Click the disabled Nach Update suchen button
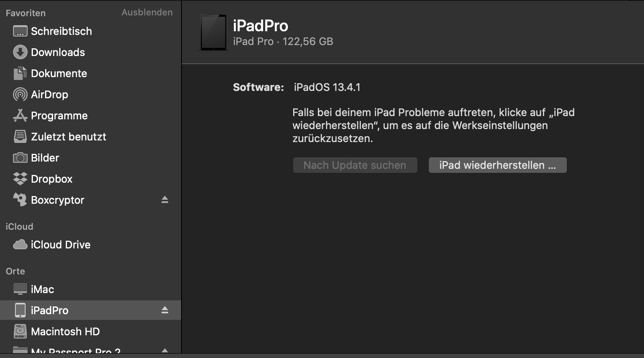This screenshot has width=644, height=358. [x=355, y=165]
